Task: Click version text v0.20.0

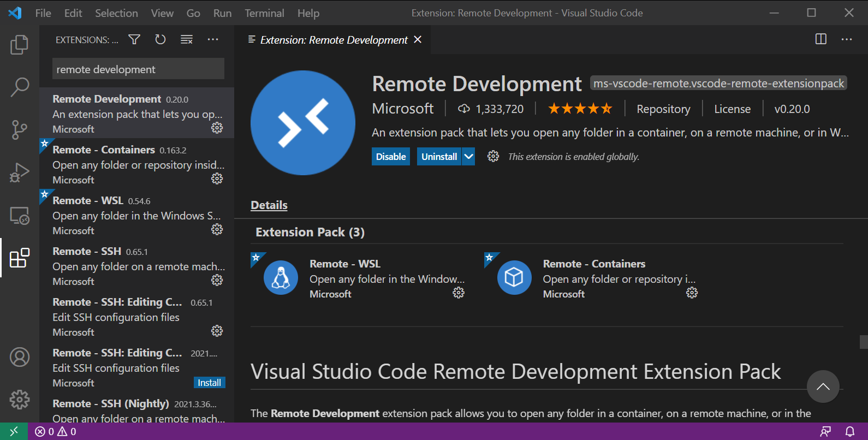Action: (792, 109)
